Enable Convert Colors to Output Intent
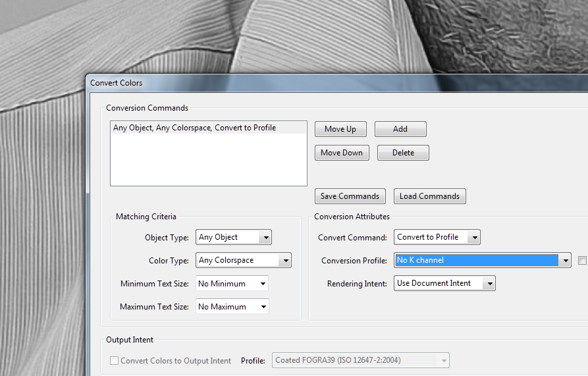The width and height of the screenshot is (588, 376). 114,361
